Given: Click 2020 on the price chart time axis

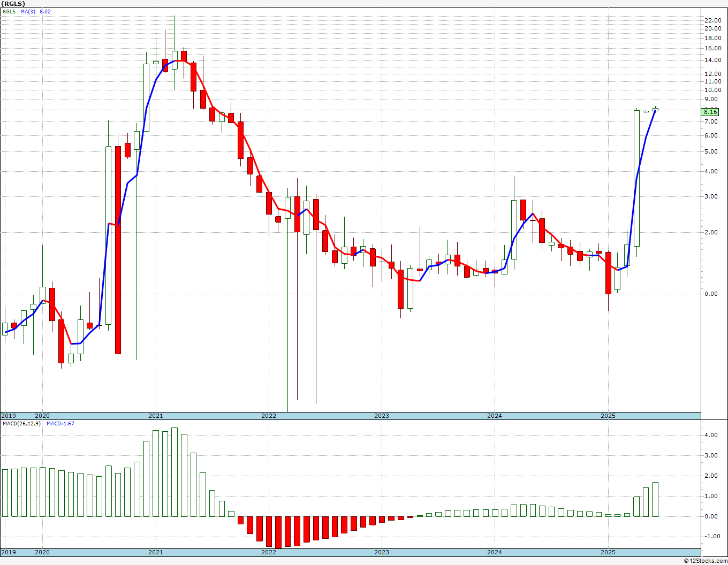Looking at the screenshot, I should click(42, 416).
